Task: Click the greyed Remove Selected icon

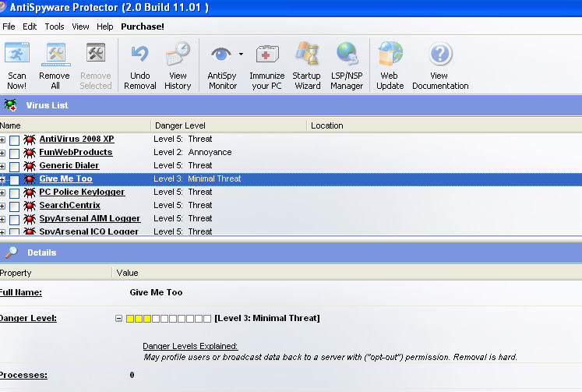Action: 96,53
